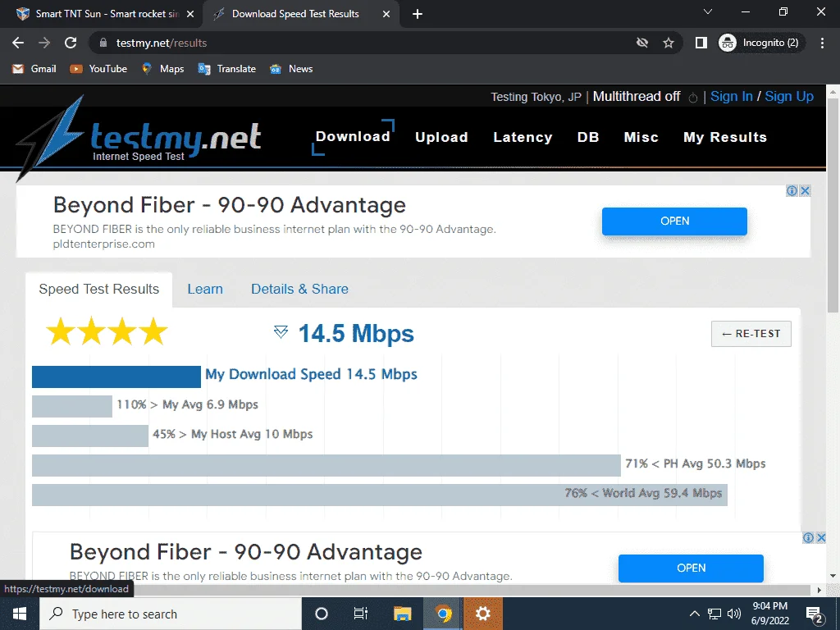Open the Chrome three-dot menu
This screenshot has width=840, height=630.
point(822,43)
